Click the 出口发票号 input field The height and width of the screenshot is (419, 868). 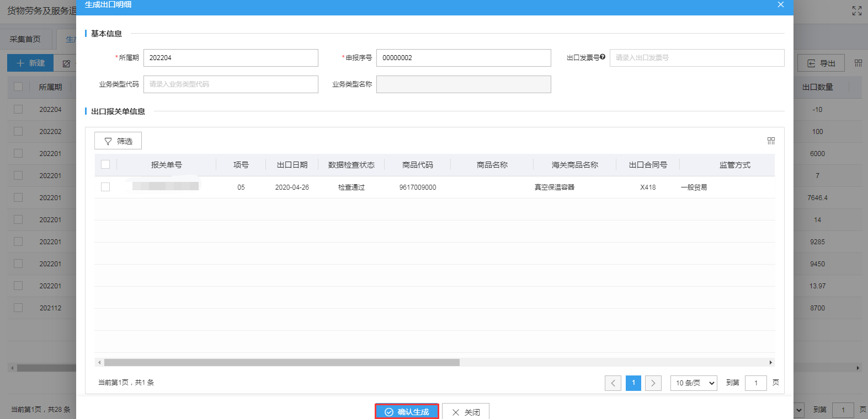click(x=696, y=58)
